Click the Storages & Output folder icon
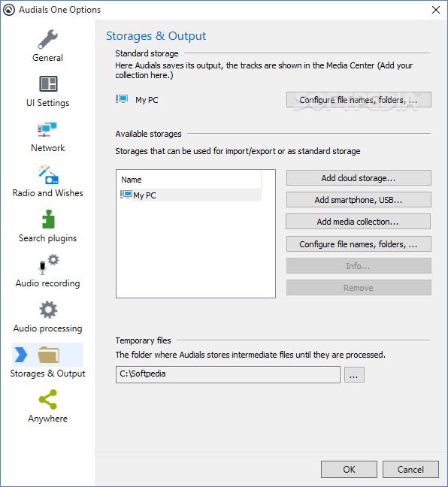This screenshot has height=487, width=448. [48, 355]
